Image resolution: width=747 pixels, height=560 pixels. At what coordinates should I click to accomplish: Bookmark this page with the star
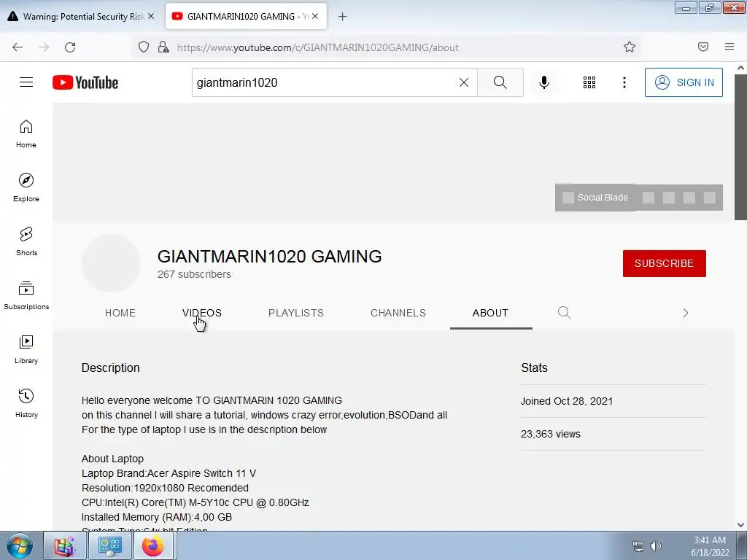point(630,47)
